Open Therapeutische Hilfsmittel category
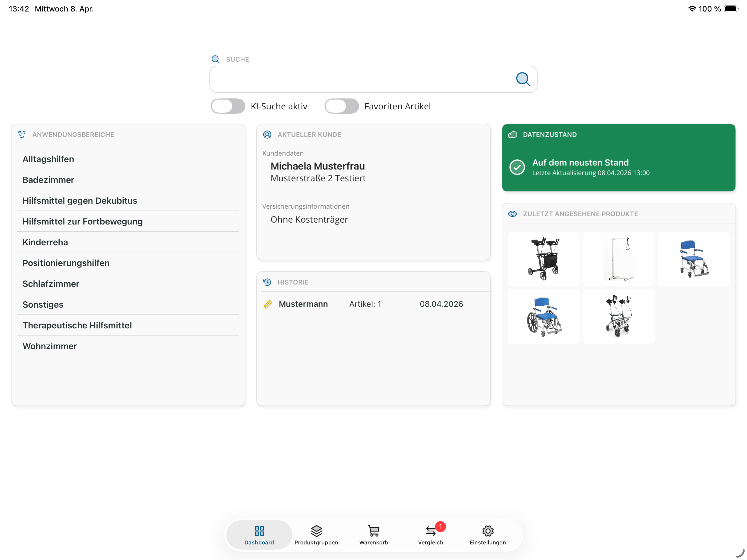 tap(128, 325)
